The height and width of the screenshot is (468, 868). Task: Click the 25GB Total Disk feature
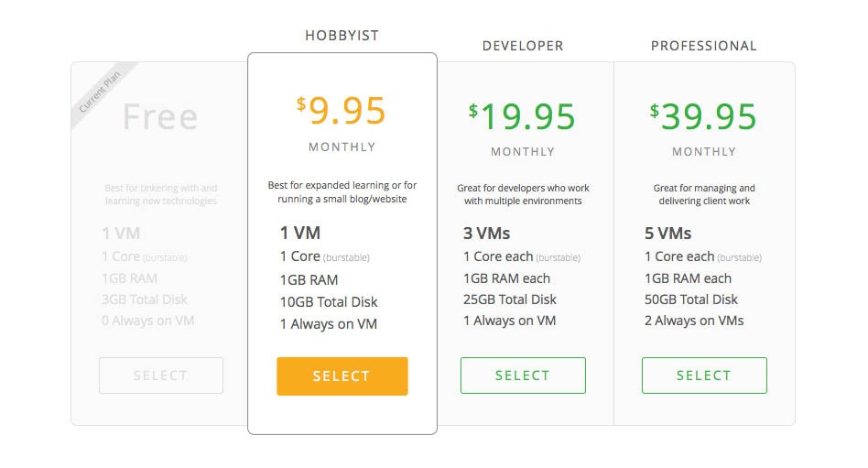[x=510, y=299]
